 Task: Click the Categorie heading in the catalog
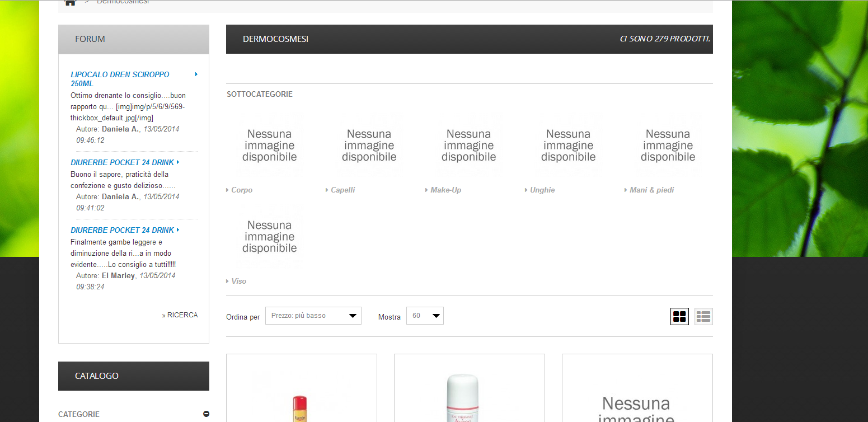(x=79, y=415)
